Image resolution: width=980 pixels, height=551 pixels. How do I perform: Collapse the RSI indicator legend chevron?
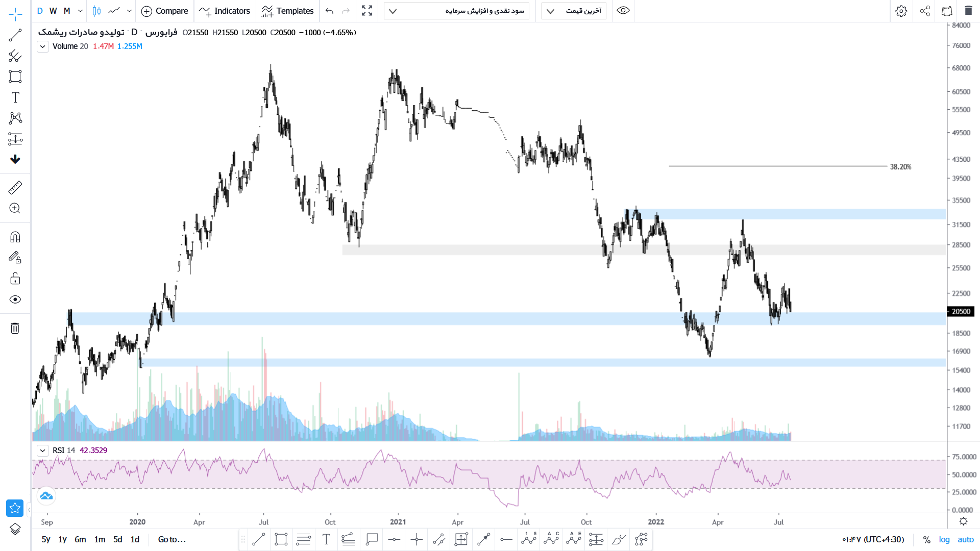[43, 450]
